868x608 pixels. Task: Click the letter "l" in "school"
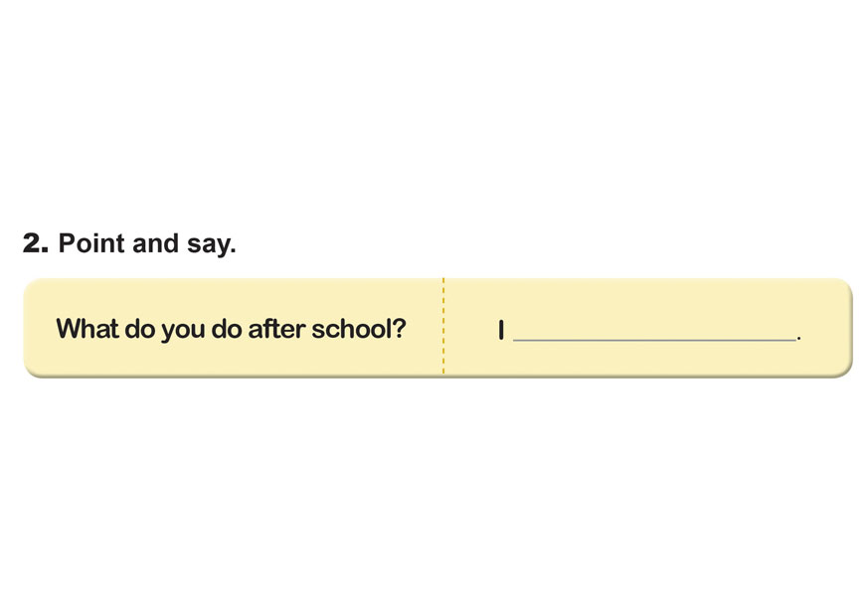[389, 329]
